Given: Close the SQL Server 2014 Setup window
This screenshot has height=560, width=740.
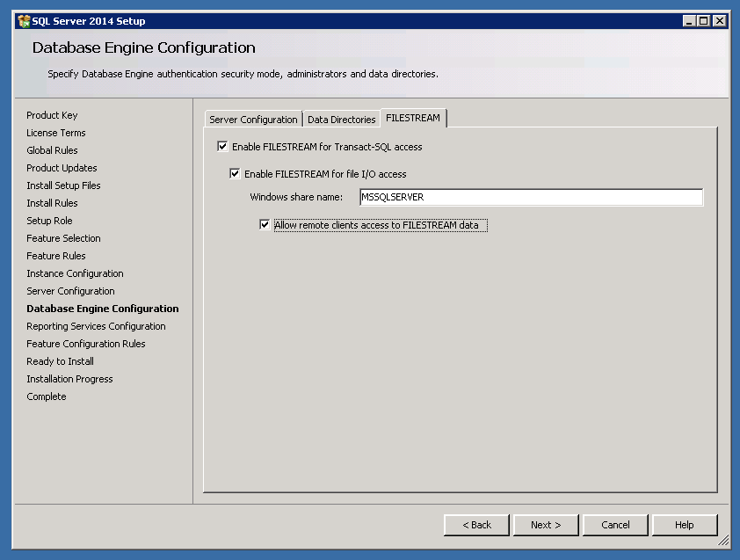Looking at the screenshot, I should [x=720, y=21].
